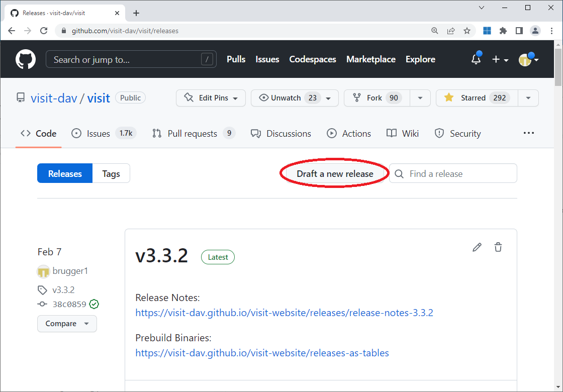Viewport: 563px width, 392px height.
Task: Open commit 38c0859 link
Action: [x=69, y=305]
